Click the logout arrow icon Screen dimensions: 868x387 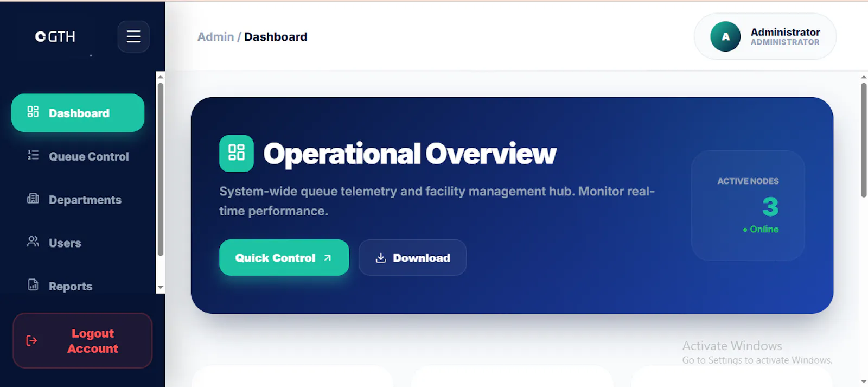32,341
